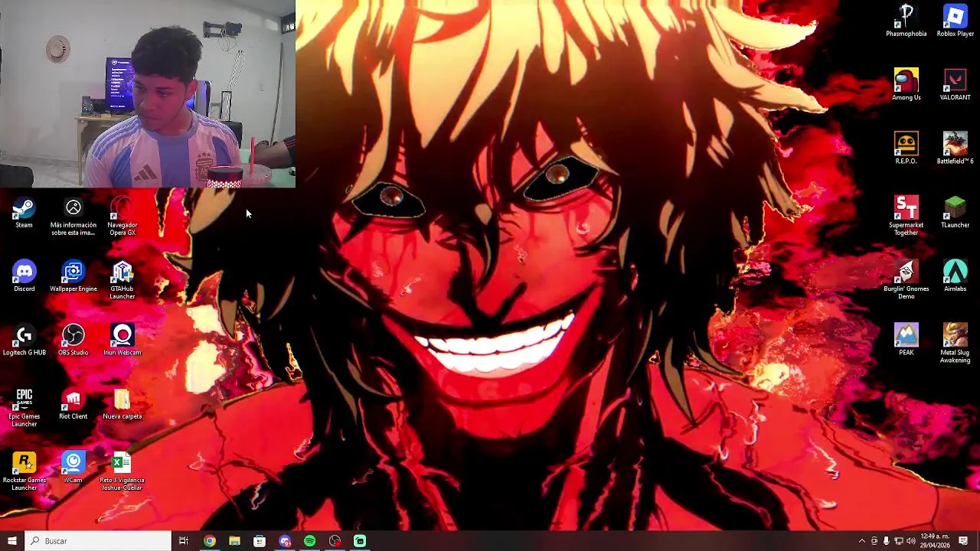Open File Explorer from taskbar
The height and width of the screenshot is (551, 980).
234,541
